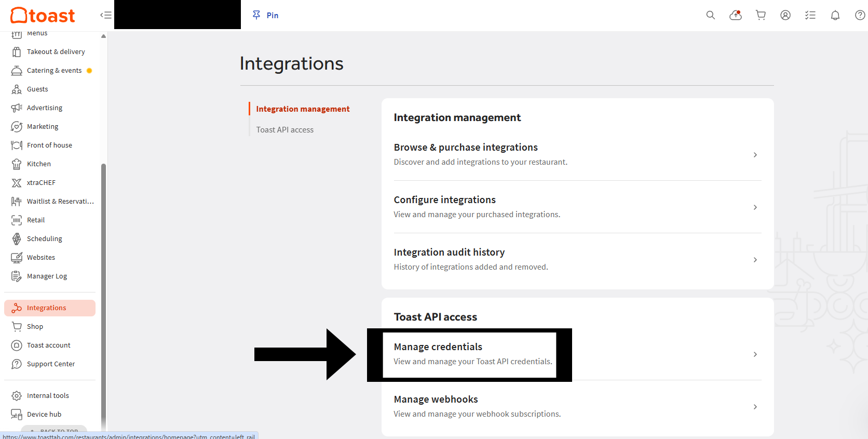This screenshot has height=439, width=868.
Task: Select Toast API access section tab
Action: [x=284, y=130]
